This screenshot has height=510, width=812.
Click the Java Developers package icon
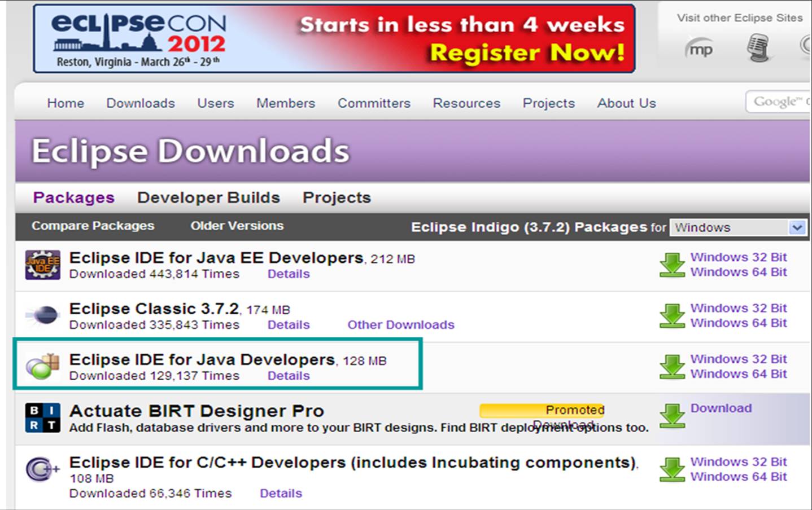click(43, 366)
